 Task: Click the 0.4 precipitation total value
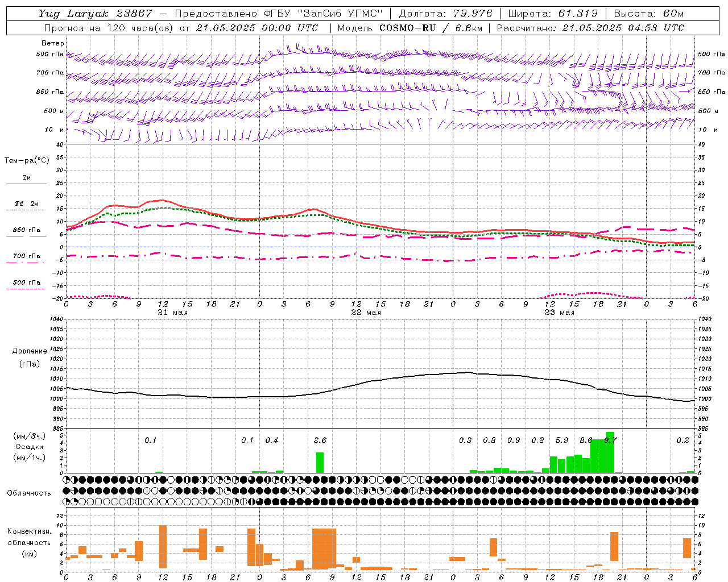click(x=272, y=440)
